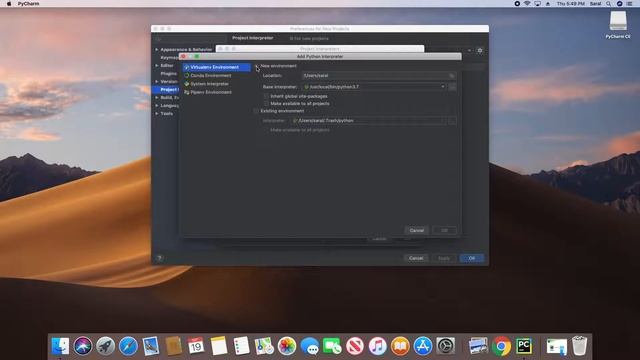The height and width of the screenshot is (360, 640).
Task: Click the System Interpreter python icon
Action: 187,84
